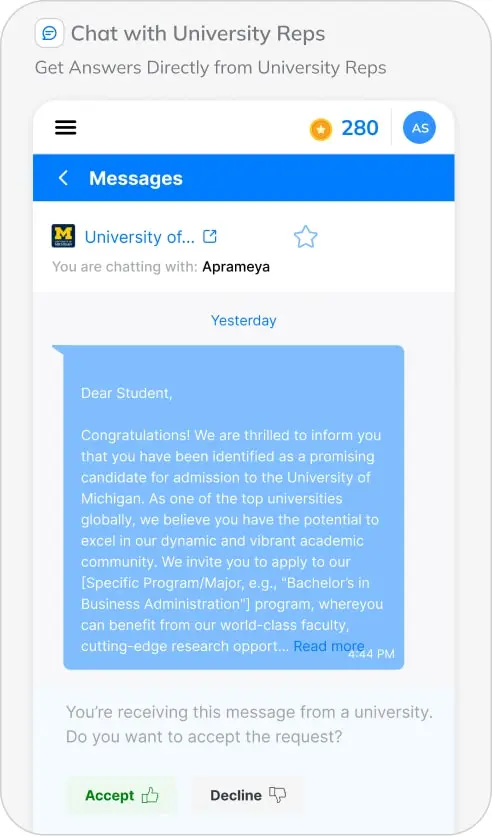Go back using Messages arrow
The width and height of the screenshot is (492, 836).
tap(63, 178)
